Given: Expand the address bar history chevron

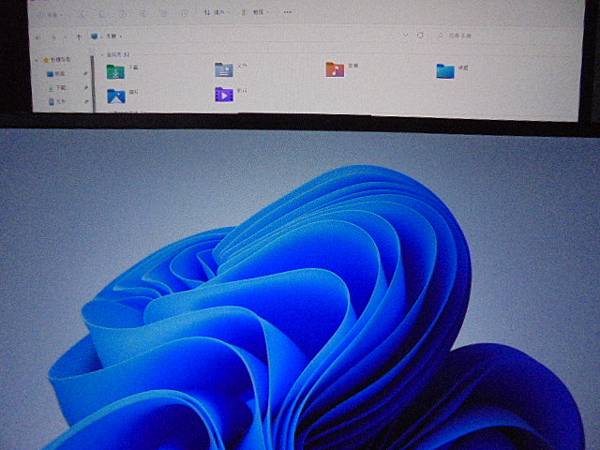Looking at the screenshot, I should (405, 35).
